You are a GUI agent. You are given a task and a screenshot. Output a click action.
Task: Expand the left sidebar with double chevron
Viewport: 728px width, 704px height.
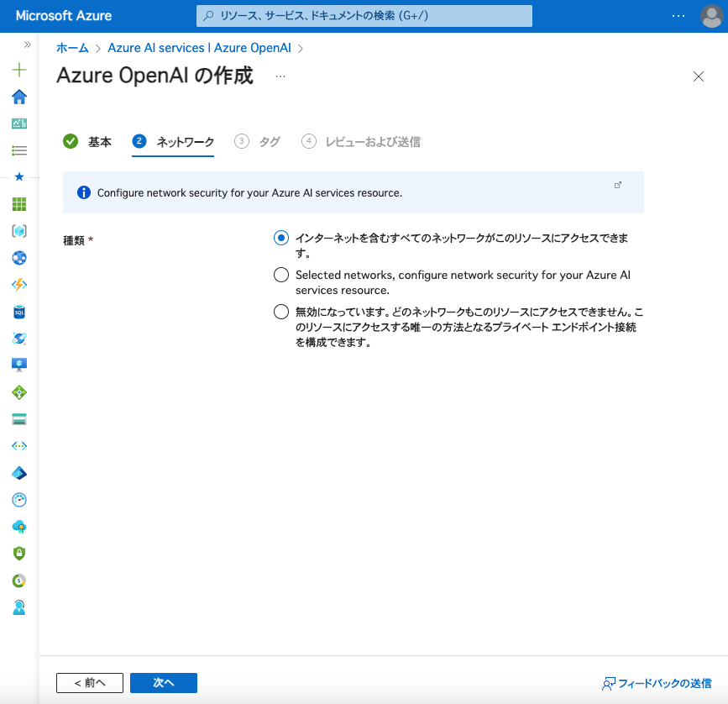(x=28, y=45)
